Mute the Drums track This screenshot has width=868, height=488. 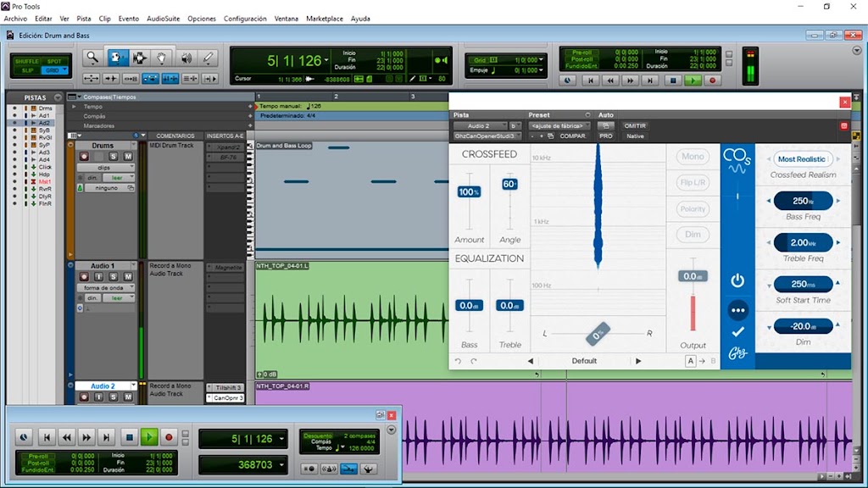click(x=128, y=157)
